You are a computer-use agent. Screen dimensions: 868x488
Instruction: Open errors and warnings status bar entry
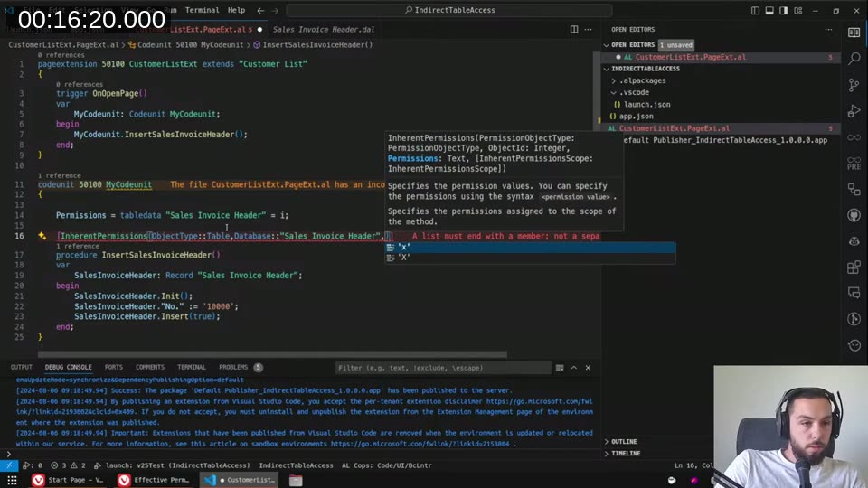(70, 465)
